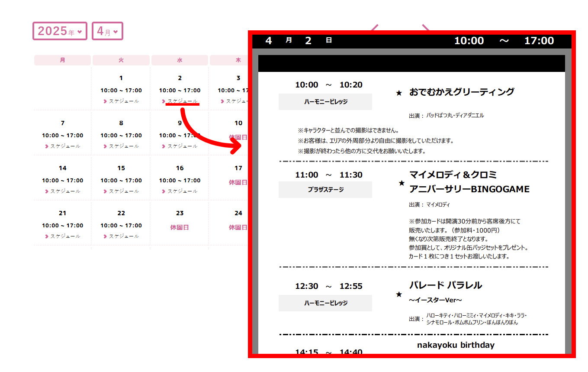Click the star beside パレード パラレル
Viewport: 588px width, 372px height.
(x=399, y=294)
